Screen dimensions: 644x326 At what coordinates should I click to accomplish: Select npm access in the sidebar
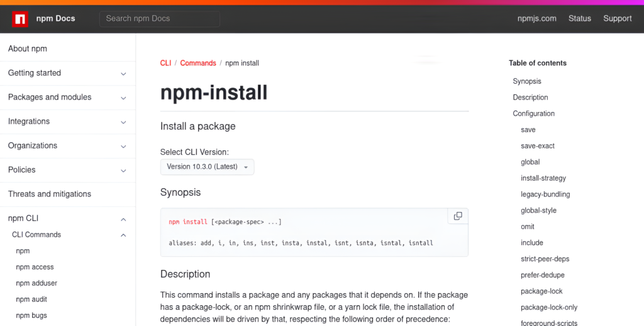35,267
